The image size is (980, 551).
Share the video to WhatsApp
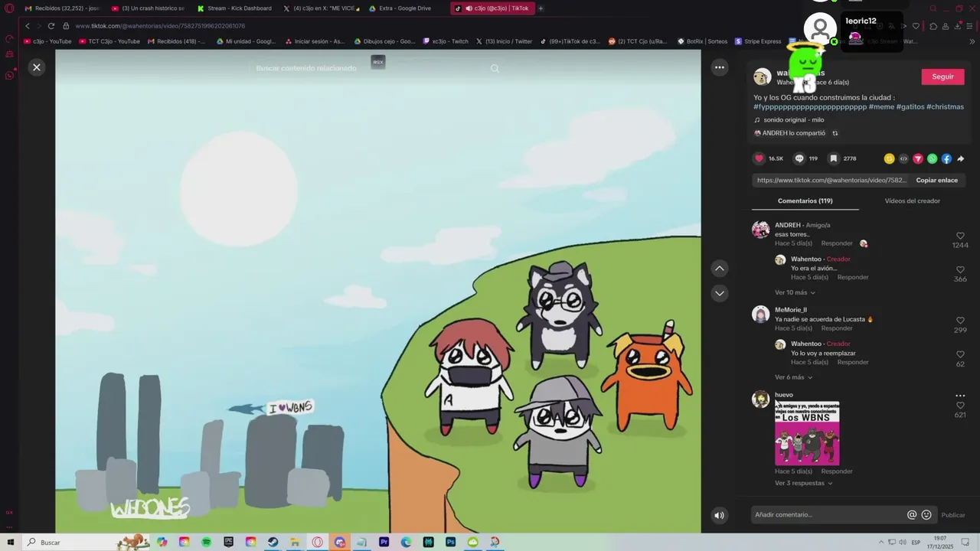932,158
